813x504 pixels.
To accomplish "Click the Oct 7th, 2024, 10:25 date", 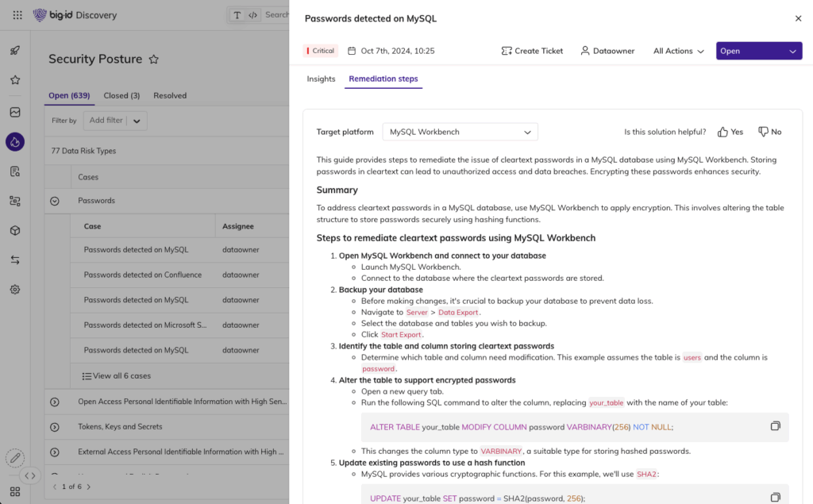I will (x=398, y=51).
